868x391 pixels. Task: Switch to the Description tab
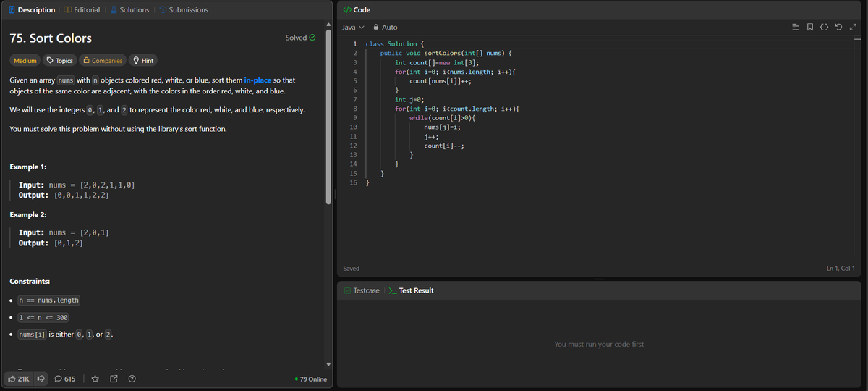31,9
